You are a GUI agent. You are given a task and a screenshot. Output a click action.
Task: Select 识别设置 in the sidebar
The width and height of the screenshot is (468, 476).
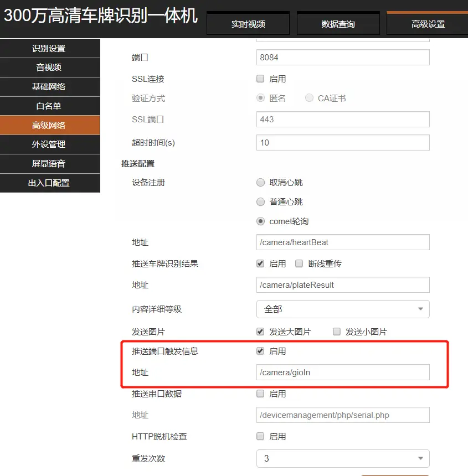[x=49, y=49]
